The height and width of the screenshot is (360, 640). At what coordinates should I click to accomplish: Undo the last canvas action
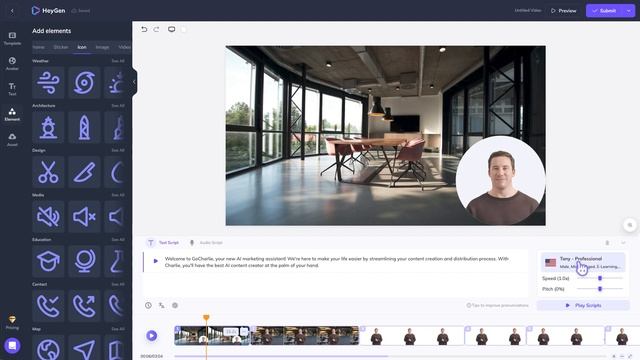point(144,29)
